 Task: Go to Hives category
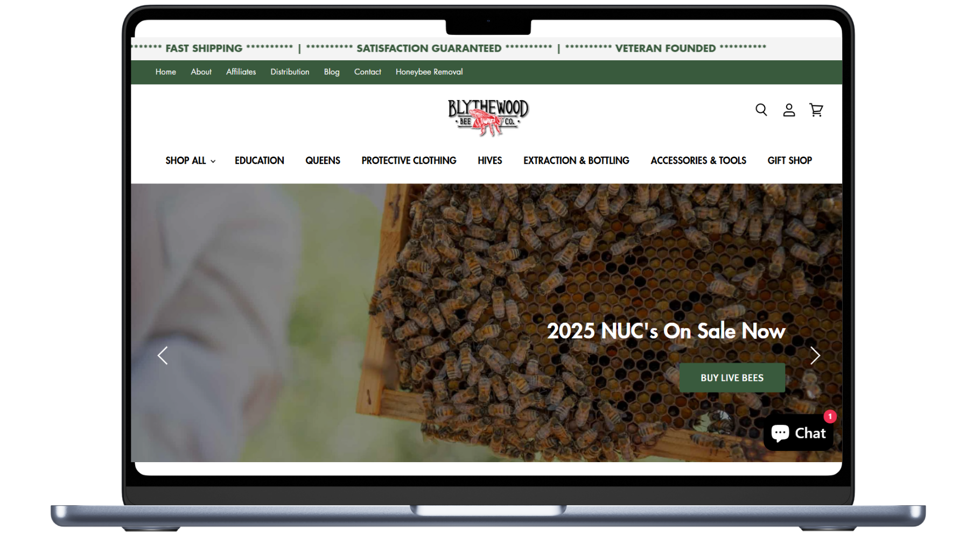[489, 160]
